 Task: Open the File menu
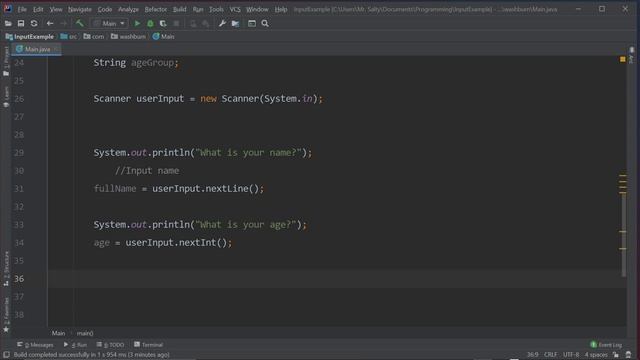[22, 9]
